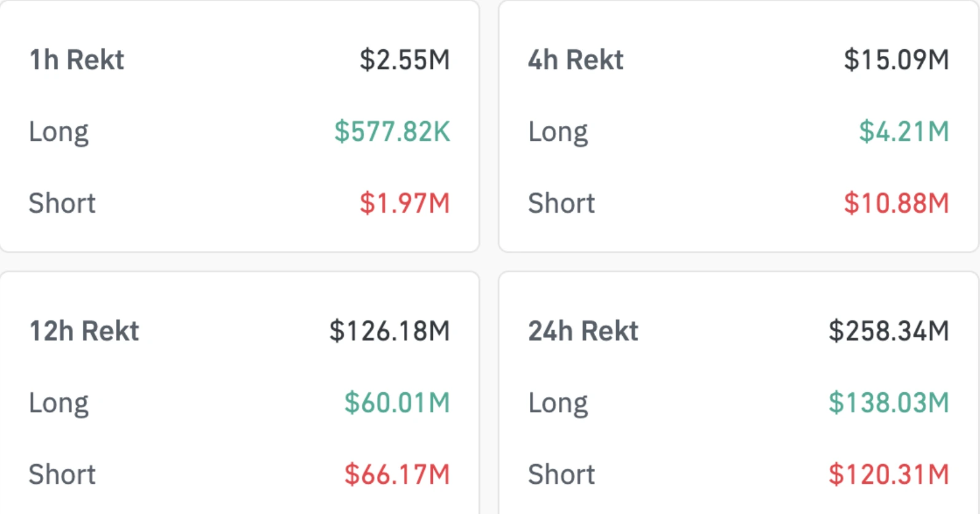This screenshot has height=514, width=980.
Task: Click the 12h short value $66.17M
Action: pos(397,475)
